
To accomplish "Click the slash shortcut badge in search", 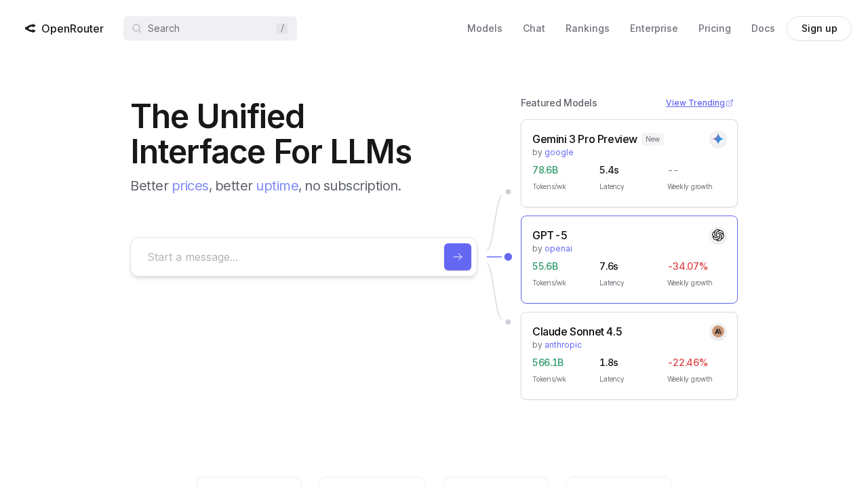I will click(x=282, y=28).
